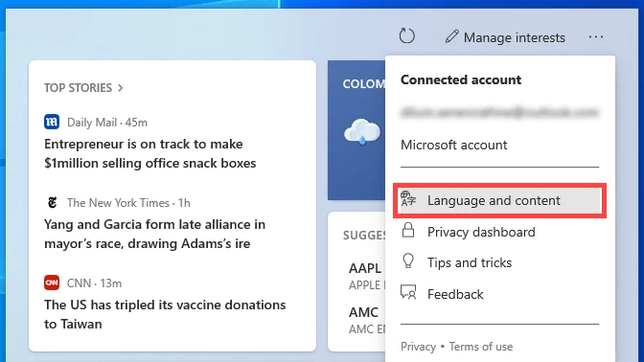Open Manage interests

pos(505,37)
